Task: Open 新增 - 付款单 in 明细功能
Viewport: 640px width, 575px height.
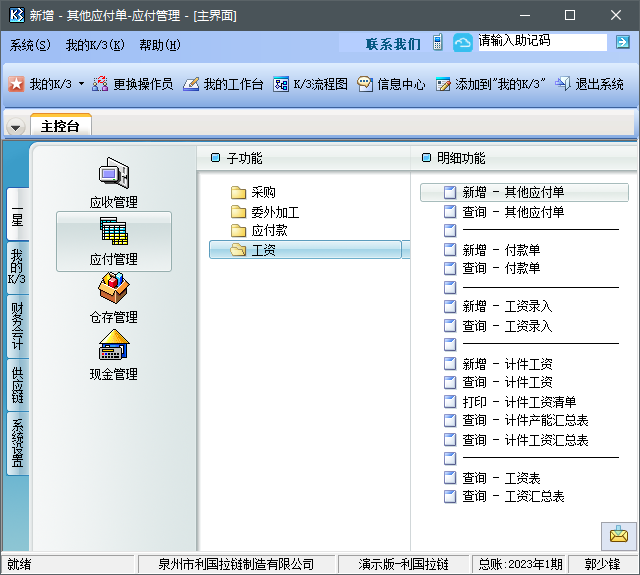Action: pyautogui.click(x=500, y=250)
